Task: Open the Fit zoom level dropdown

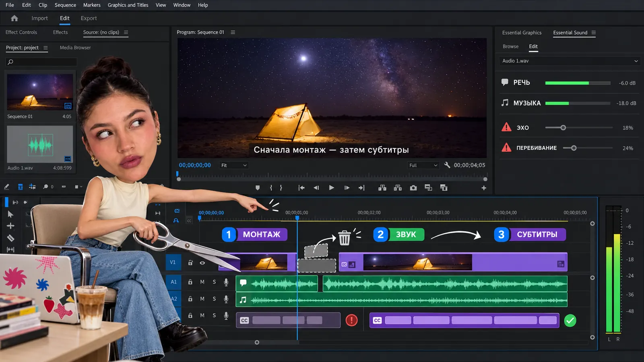Action: coord(234,165)
